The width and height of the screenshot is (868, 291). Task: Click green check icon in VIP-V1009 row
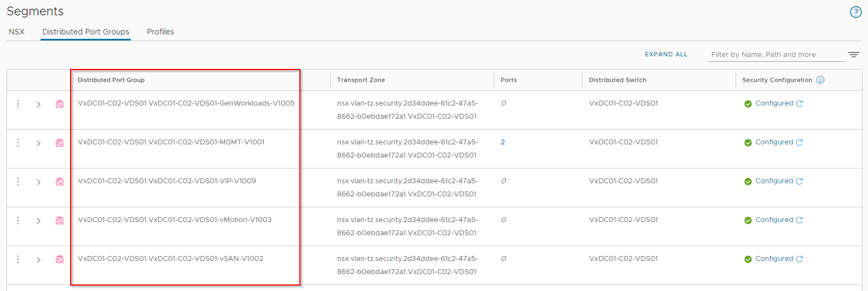pyautogui.click(x=748, y=182)
